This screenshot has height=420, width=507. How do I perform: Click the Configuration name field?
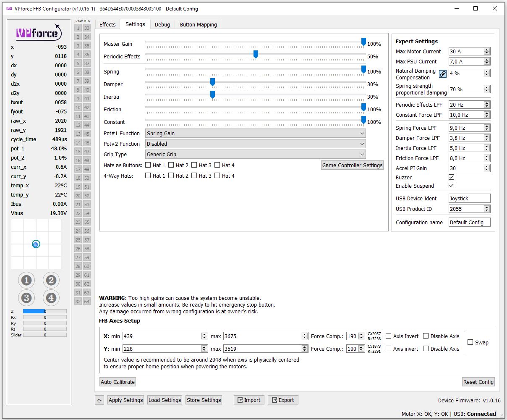[x=469, y=222]
